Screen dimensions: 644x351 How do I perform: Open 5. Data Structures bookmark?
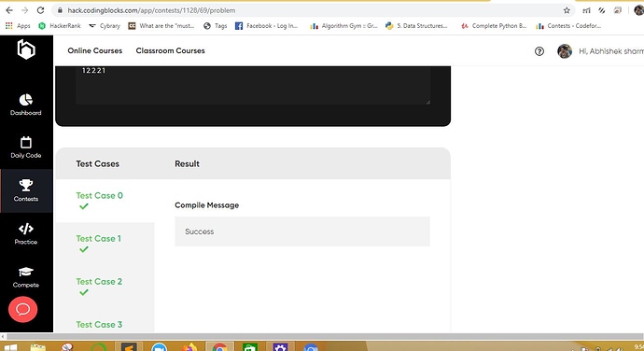(x=416, y=26)
